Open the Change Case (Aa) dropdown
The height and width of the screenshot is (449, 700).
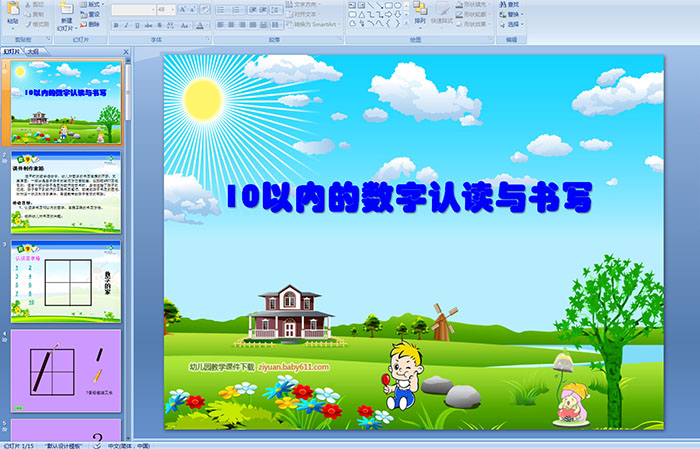click(185, 25)
